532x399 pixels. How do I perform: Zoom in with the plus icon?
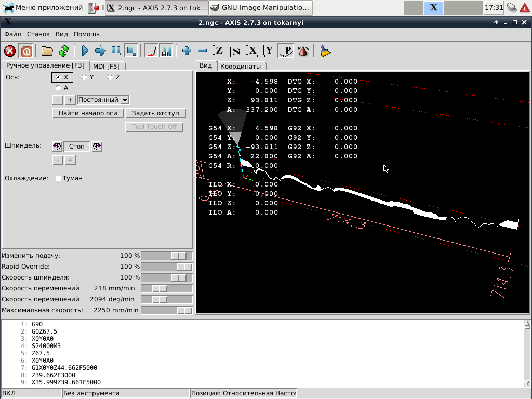pos(187,51)
